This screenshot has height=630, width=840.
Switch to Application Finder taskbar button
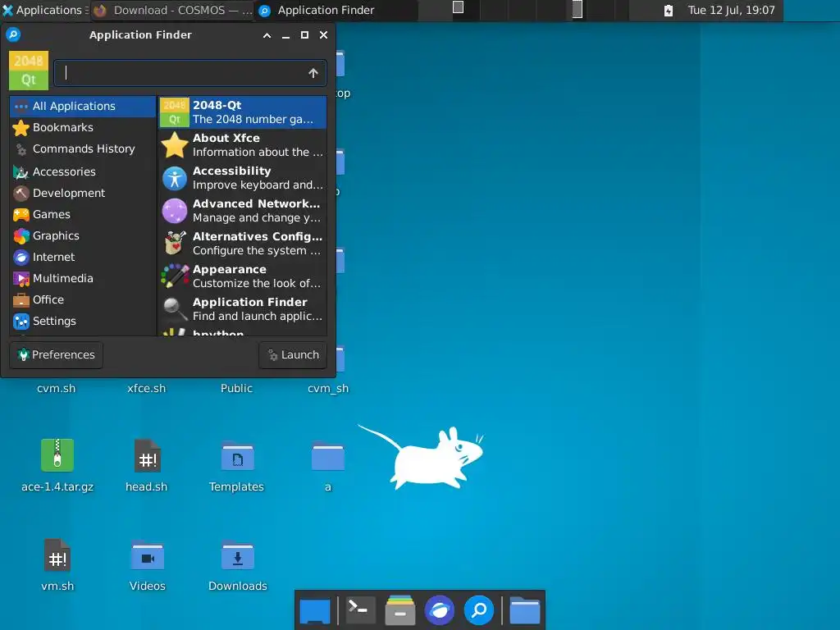point(336,10)
